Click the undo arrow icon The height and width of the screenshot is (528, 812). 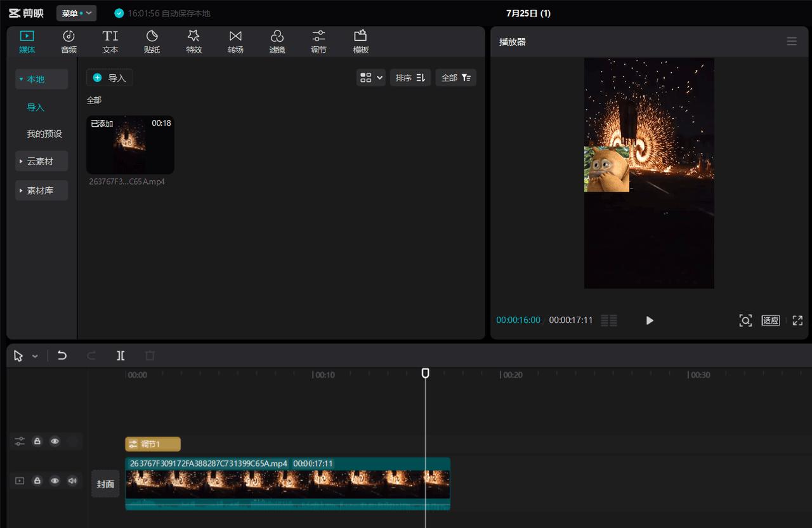click(x=62, y=356)
